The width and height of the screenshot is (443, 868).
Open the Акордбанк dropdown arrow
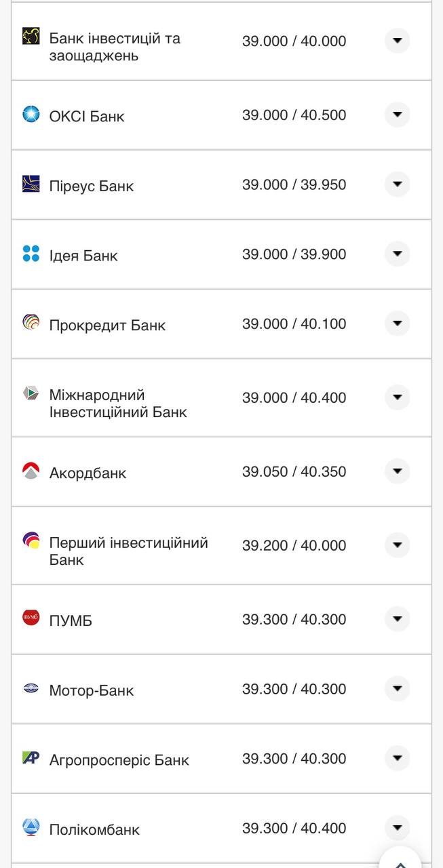point(397,471)
